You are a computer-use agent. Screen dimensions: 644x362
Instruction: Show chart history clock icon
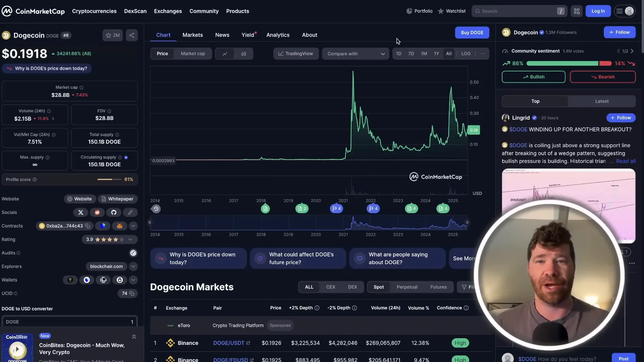click(156, 209)
